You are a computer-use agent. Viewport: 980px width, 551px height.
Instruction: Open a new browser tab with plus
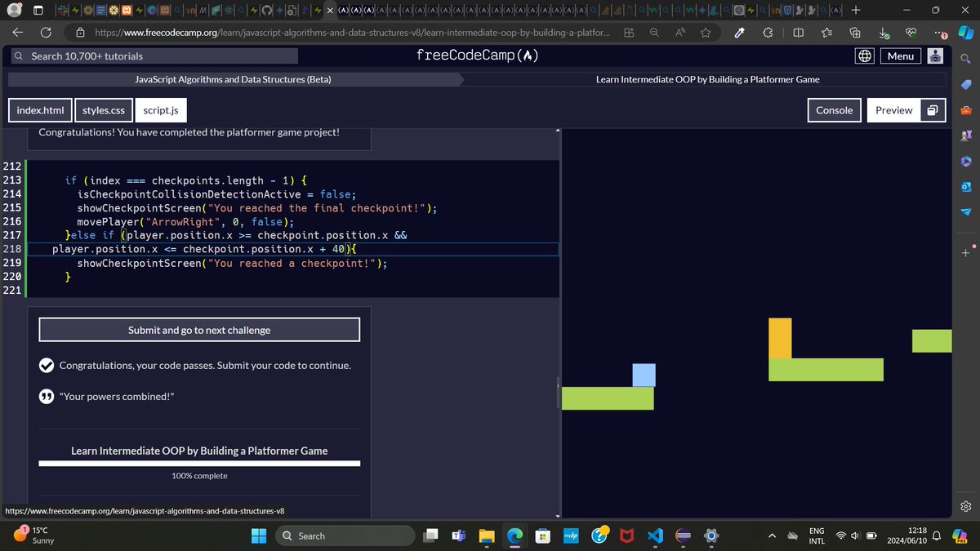tap(855, 11)
